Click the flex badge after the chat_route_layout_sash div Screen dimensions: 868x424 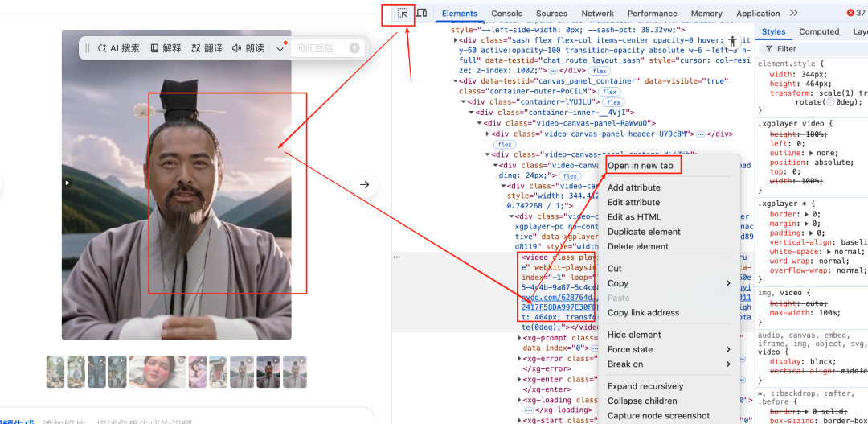(x=599, y=71)
